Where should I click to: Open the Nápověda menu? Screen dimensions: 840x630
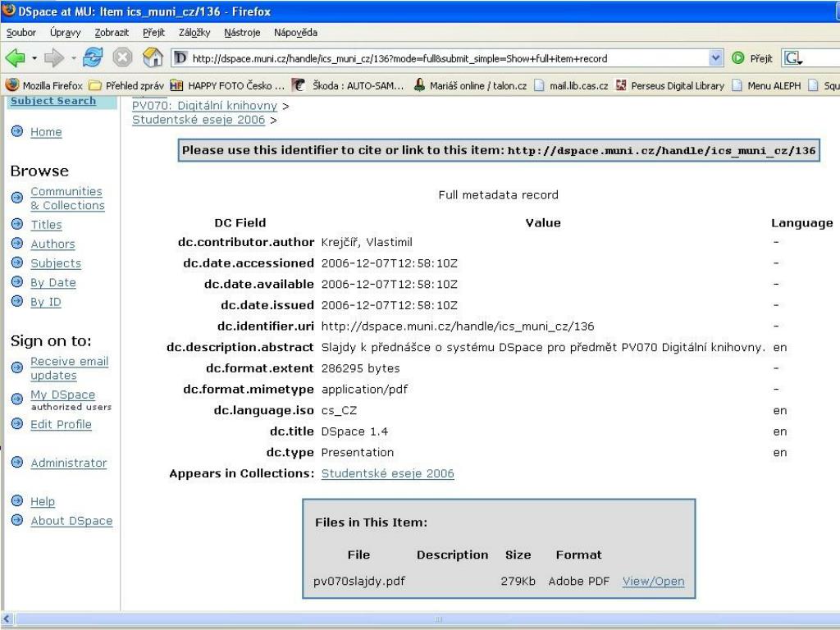pyautogui.click(x=295, y=32)
